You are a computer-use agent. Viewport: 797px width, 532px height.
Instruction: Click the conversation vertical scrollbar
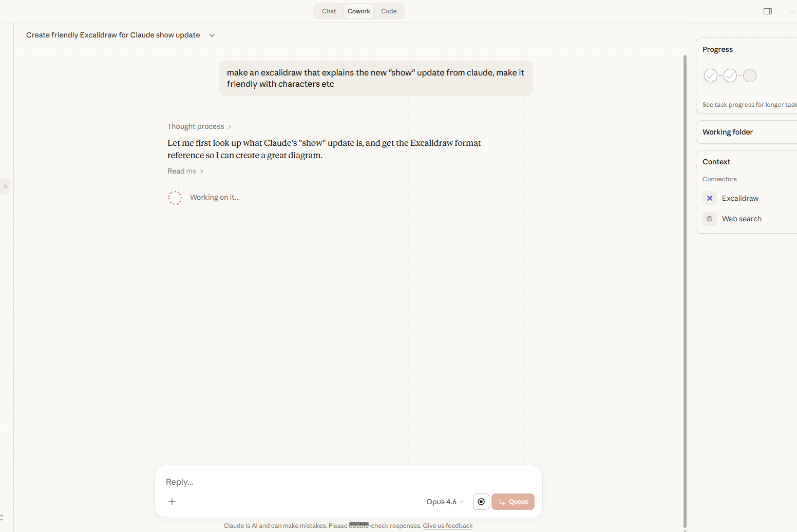(685, 291)
